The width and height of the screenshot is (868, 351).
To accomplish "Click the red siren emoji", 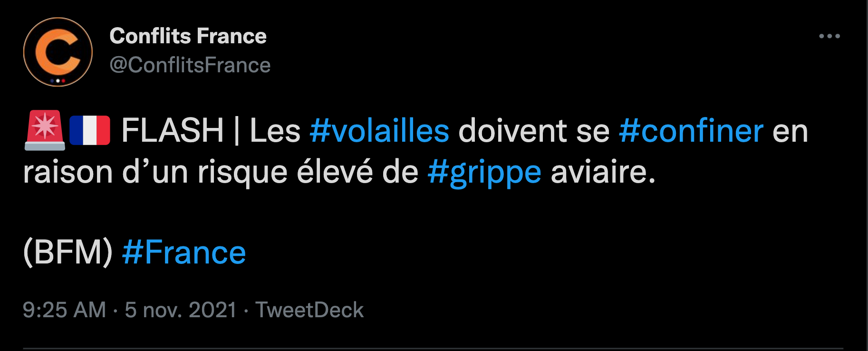I will pos(45,130).
